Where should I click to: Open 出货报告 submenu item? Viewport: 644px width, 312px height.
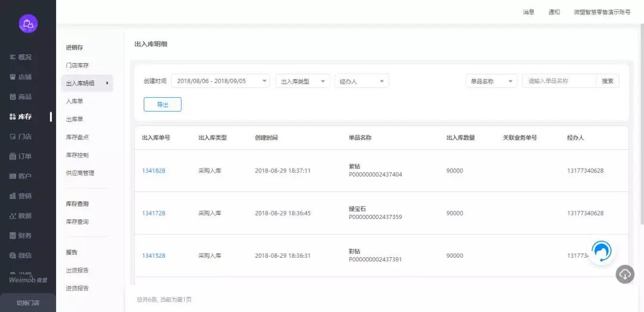[x=77, y=270]
